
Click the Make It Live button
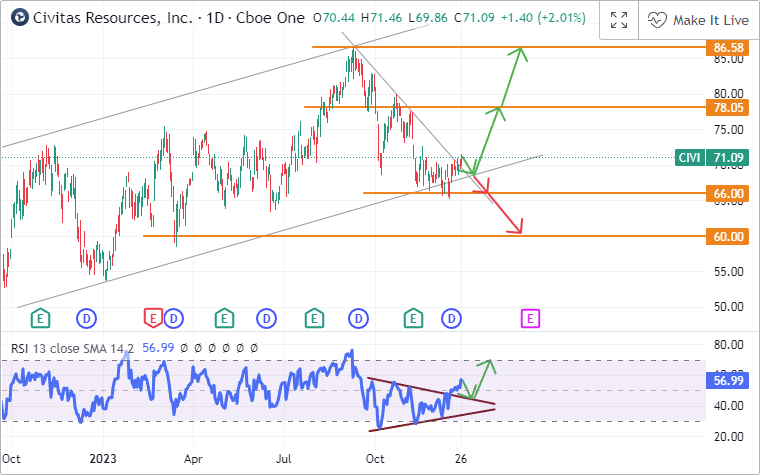pos(698,20)
